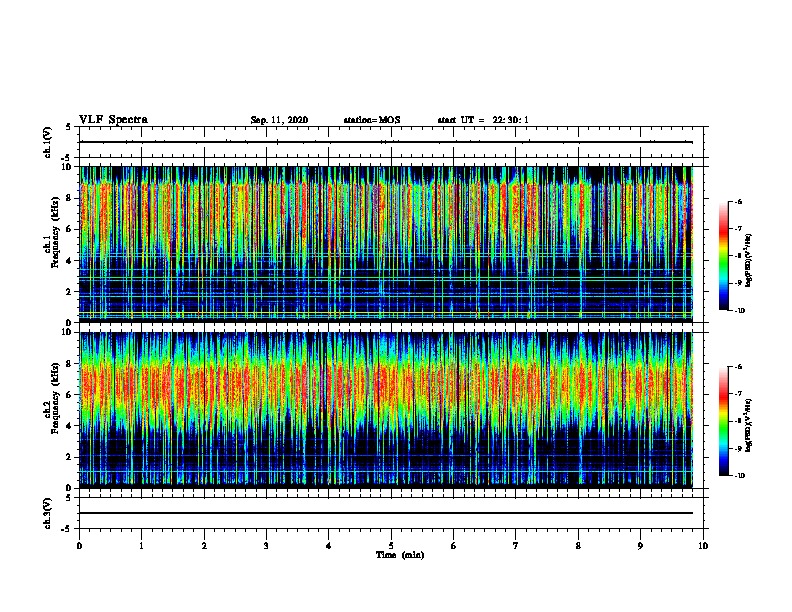Click the "5" voltage tick on ch.1(V) strip
Image resolution: width=792 pixels, height=612 pixels.
tap(69, 127)
